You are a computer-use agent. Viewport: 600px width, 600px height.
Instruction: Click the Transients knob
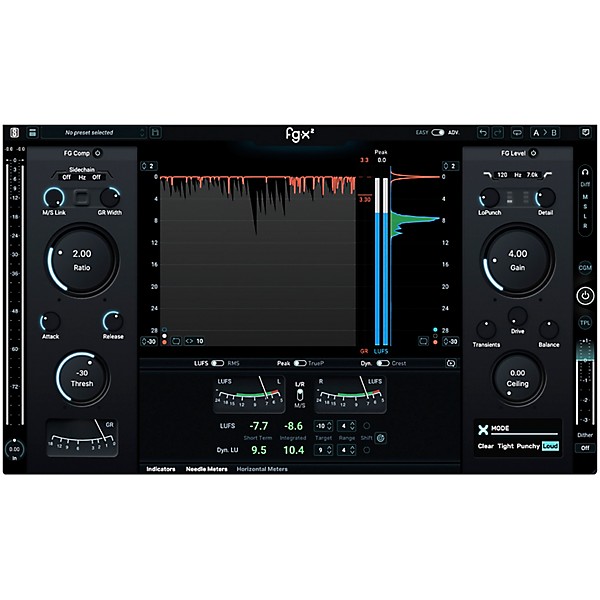pos(486,329)
